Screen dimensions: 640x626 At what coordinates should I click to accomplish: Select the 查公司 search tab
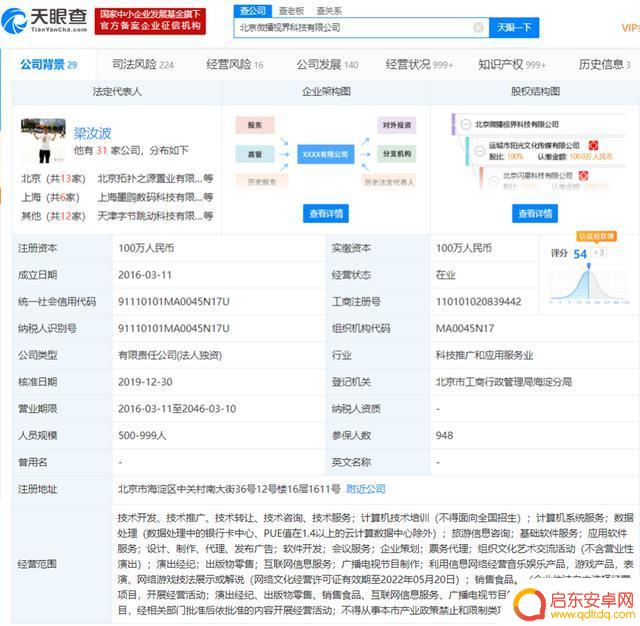pyautogui.click(x=253, y=11)
